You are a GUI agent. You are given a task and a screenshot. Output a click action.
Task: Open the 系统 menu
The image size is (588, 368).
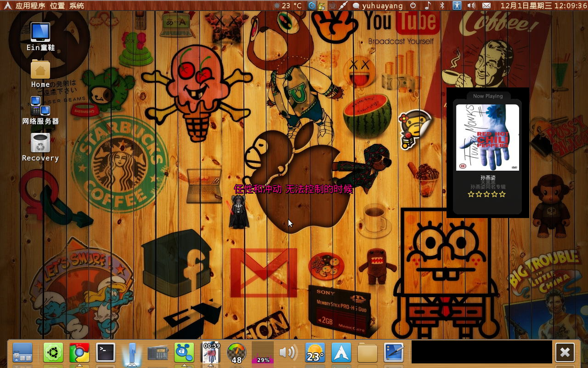click(x=77, y=6)
